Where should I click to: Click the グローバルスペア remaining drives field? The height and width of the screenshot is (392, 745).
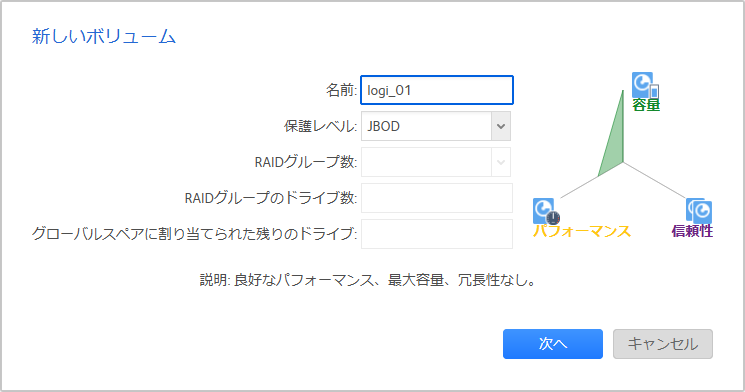[x=437, y=234]
